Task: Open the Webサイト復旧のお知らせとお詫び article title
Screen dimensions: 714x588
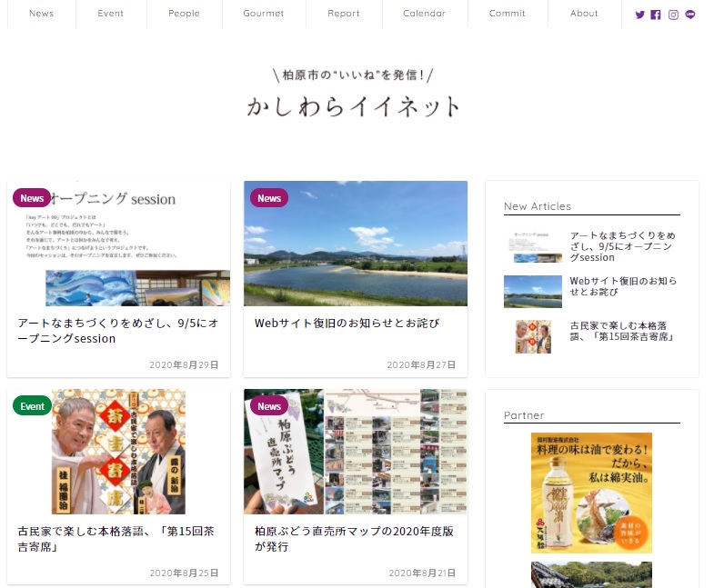Action: click(347, 323)
